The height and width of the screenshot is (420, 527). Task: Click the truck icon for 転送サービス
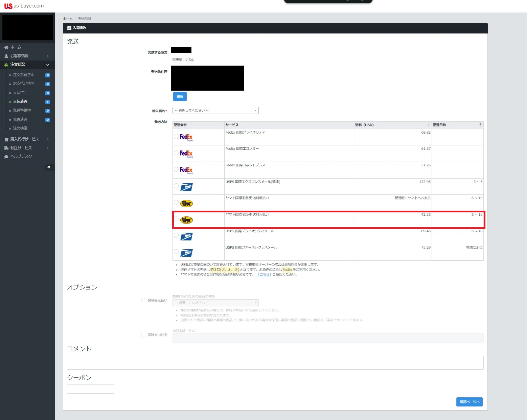coord(6,148)
